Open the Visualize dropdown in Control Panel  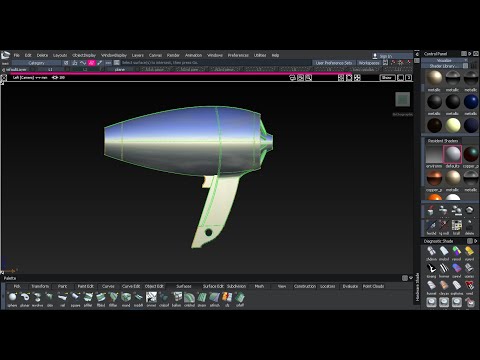444,60
